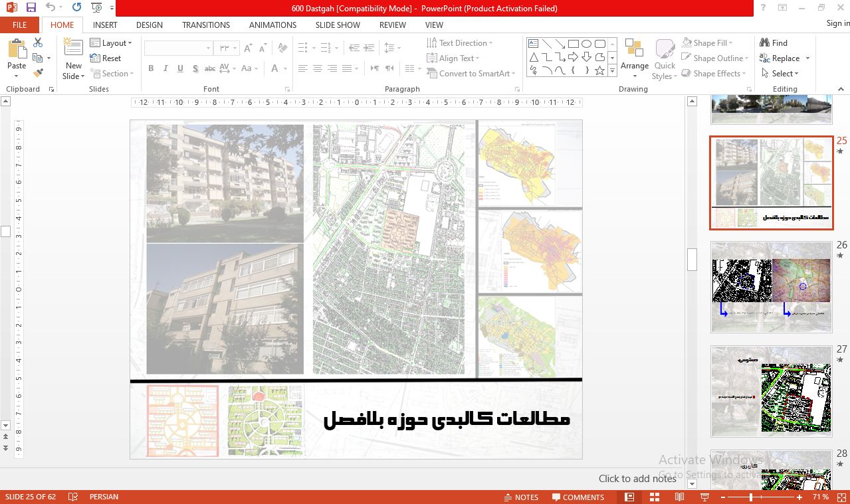Toggle the Notes pane
850x504 pixels.
tap(521, 497)
